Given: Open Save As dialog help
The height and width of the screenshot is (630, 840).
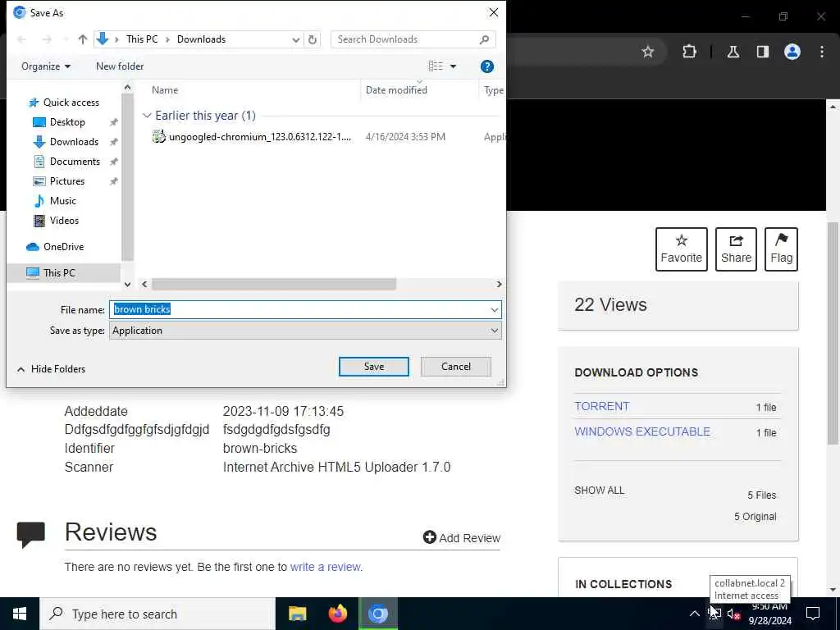Looking at the screenshot, I should 487,66.
